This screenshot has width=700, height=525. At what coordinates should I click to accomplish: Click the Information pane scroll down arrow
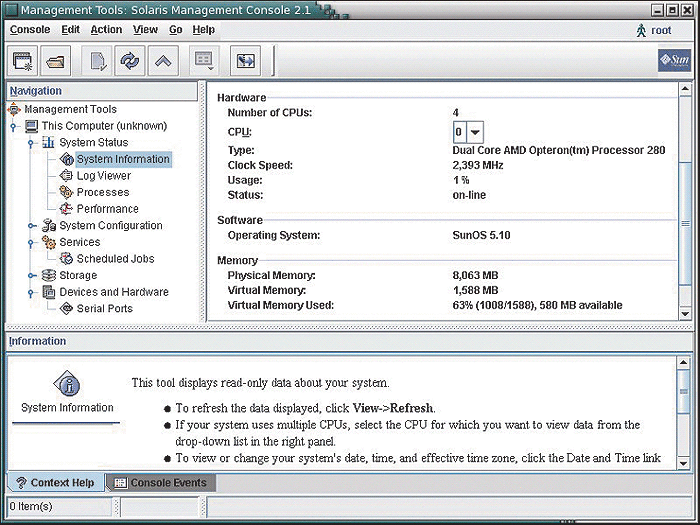(683, 462)
